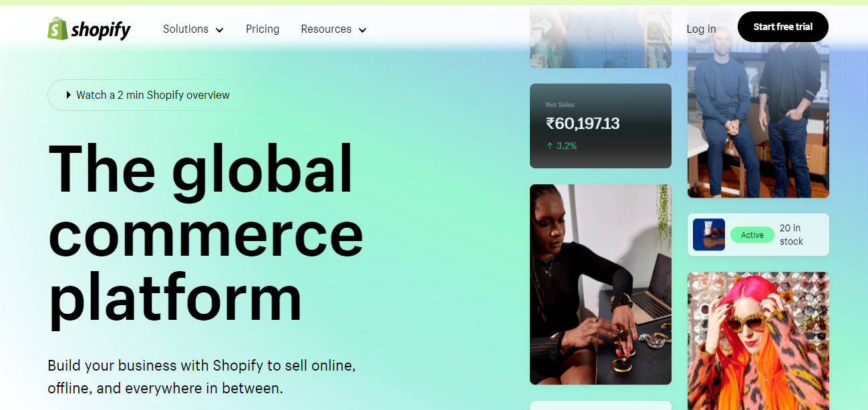Click the partially visible top product photo

click(601, 37)
